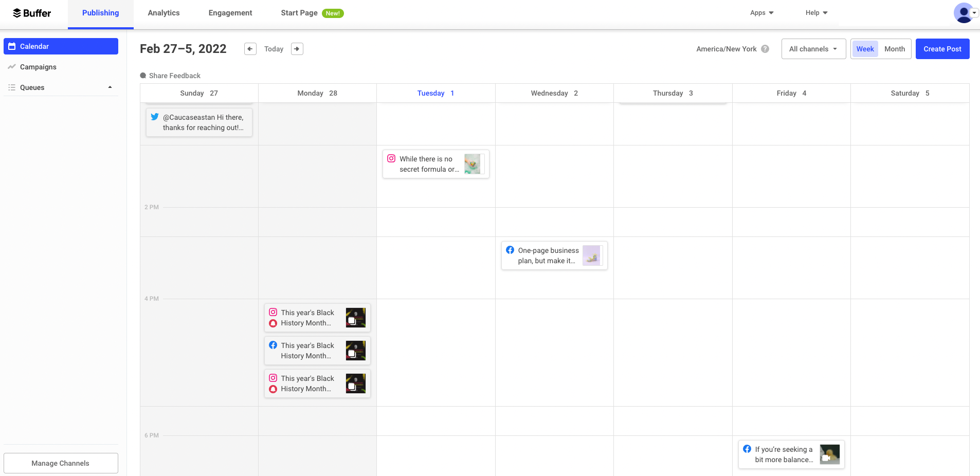Open Campaigns from the sidebar
The height and width of the screenshot is (476, 980).
38,67
